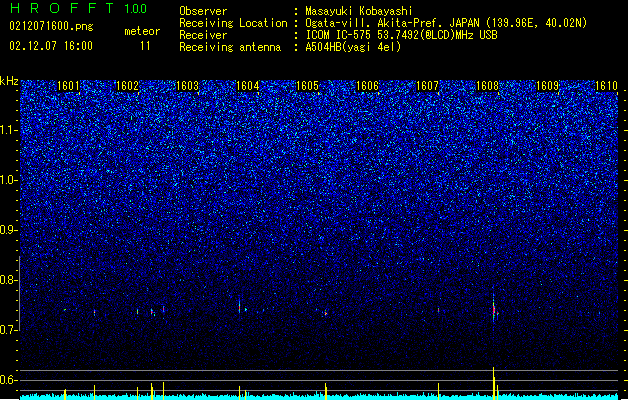Click the 1601 time axis label
Image resolution: width=629 pixels, height=400 pixels.
click(x=68, y=86)
